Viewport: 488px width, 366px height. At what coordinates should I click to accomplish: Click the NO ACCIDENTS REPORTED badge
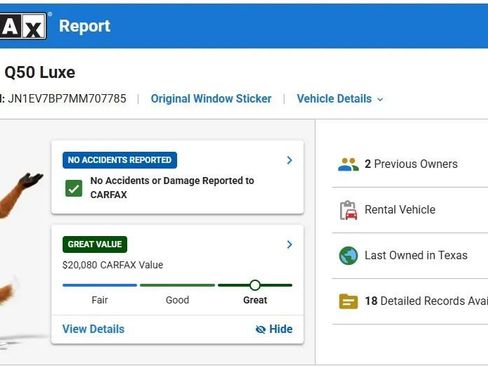point(120,160)
